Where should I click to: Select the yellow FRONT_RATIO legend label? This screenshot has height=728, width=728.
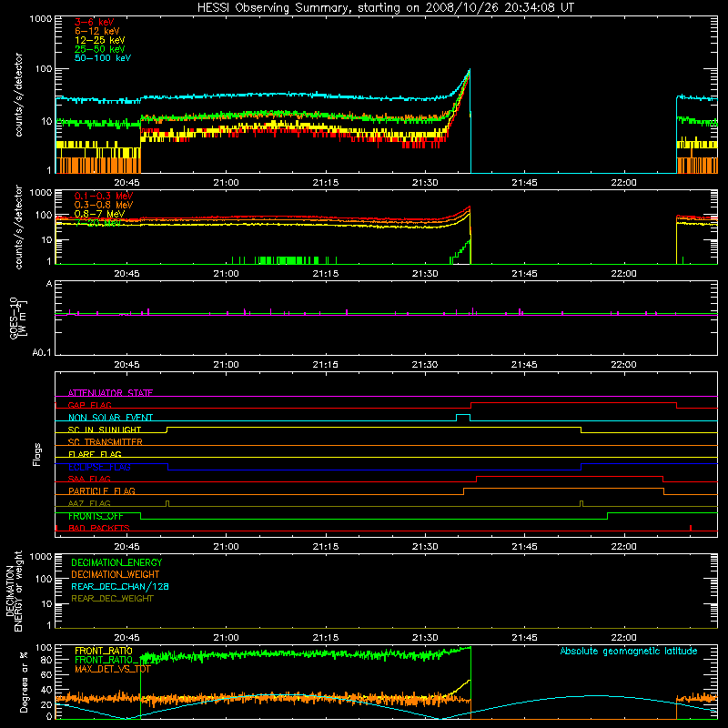[x=104, y=651]
